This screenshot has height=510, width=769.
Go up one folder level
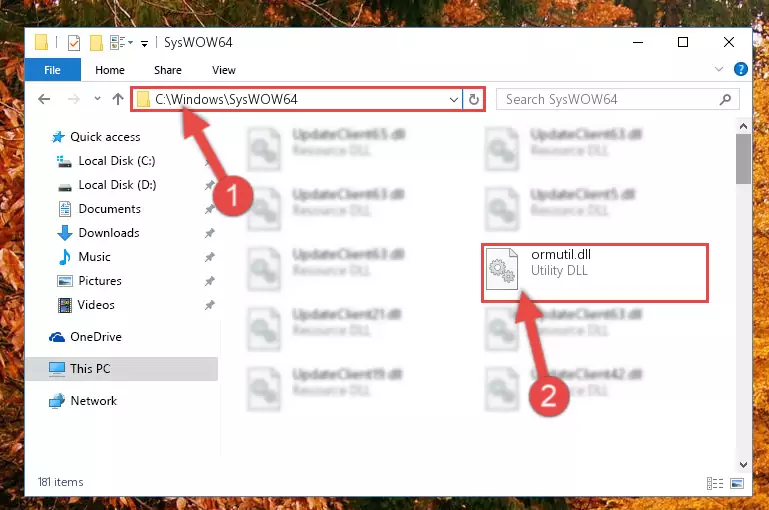(x=118, y=99)
